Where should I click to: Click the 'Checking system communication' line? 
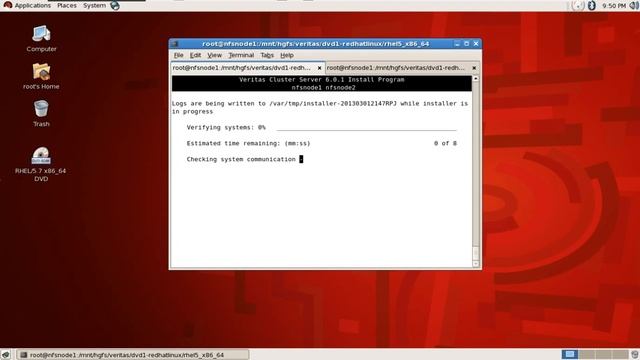pyautogui.click(x=241, y=159)
